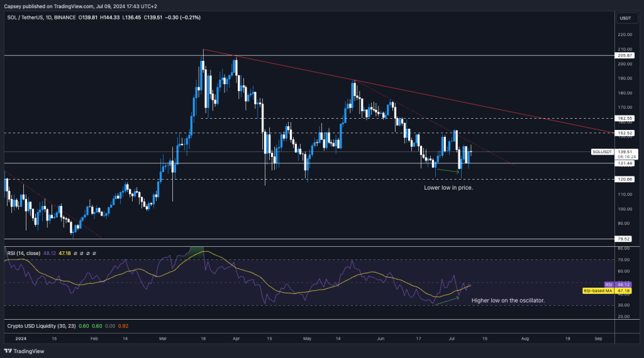Select the "Lower low in price." text annotation
Viewport: 644px width, 358px height.
pyautogui.click(x=448, y=187)
